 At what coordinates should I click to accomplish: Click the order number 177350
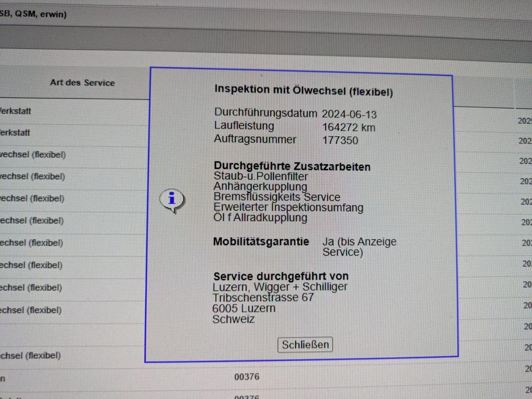pos(340,140)
